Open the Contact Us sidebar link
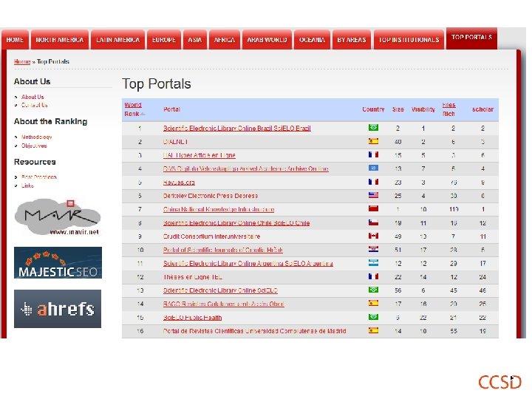The height and width of the screenshot is (399, 532). coord(35,105)
